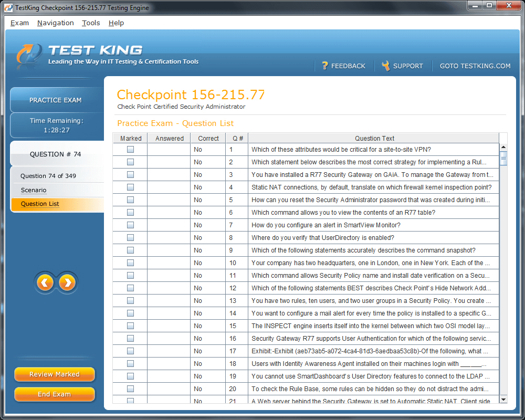The height and width of the screenshot is (420, 525).
Task: Click the next question arrow icon
Action: pyautogui.click(x=67, y=282)
